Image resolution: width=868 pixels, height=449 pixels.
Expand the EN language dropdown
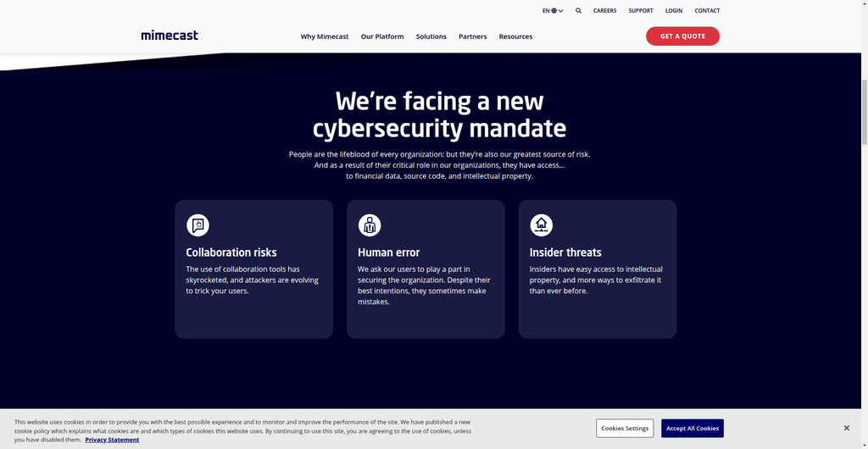click(553, 10)
